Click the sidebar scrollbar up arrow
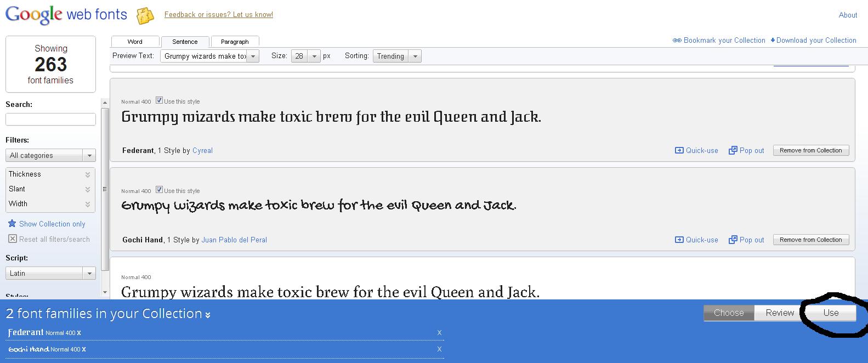This screenshot has height=363, width=868. pos(105,103)
